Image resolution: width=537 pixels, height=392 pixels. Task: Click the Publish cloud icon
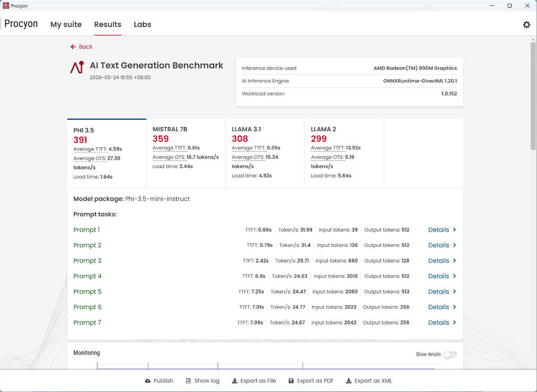pyautogui.click(x=148, y=381)
